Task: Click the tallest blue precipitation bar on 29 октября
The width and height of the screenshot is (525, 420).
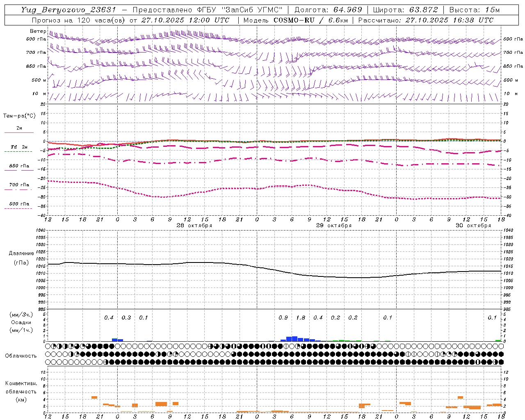Action: (294, 339)
